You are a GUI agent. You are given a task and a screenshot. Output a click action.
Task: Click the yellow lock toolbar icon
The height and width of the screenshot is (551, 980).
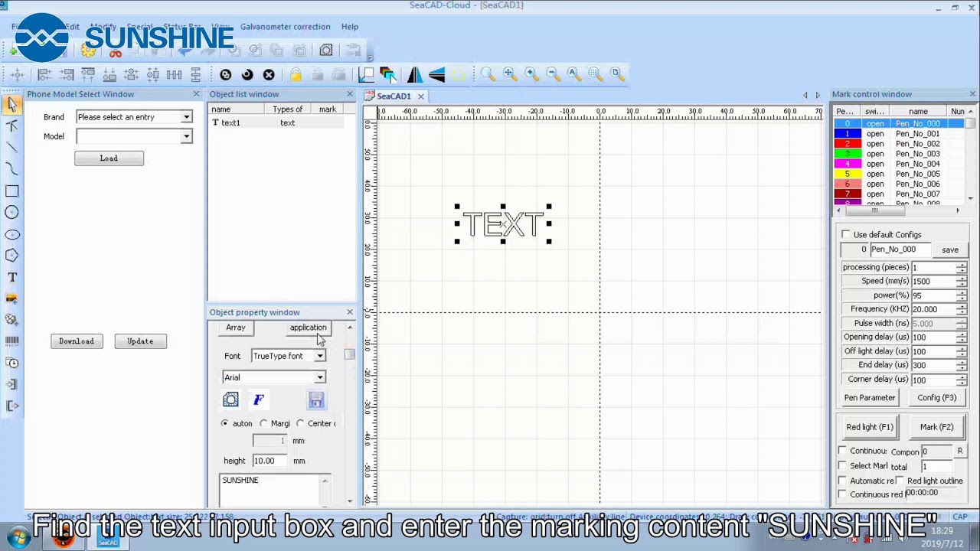click(x=296, y=74)
